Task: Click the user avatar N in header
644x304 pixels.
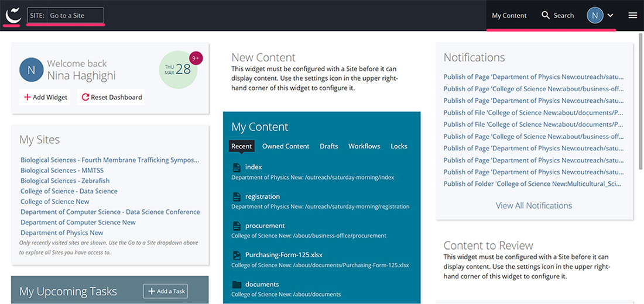Action: tap(595, 15)
